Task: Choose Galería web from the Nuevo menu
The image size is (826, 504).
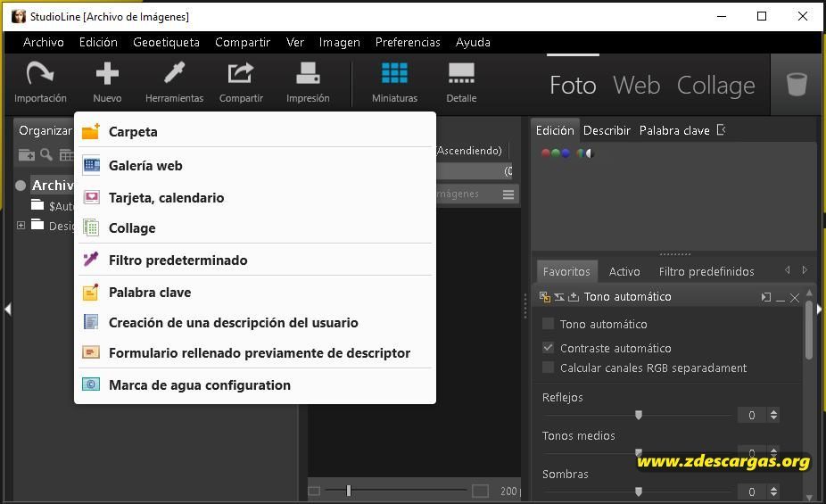Action: pyautogui.click(x=255, y=165)
